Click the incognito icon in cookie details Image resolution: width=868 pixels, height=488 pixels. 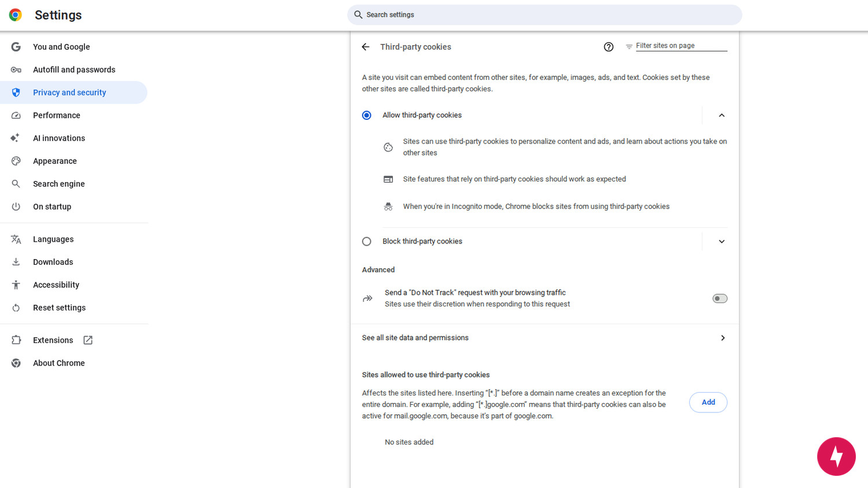[388, 206]
